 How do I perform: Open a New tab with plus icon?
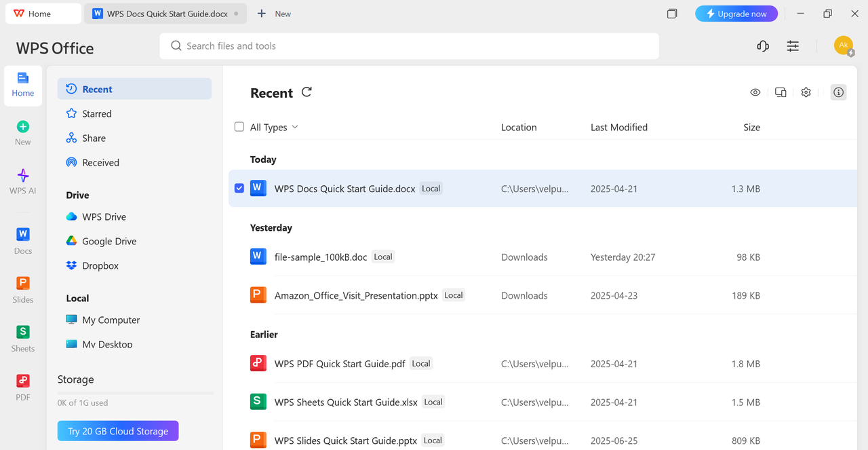pos(274,14)
